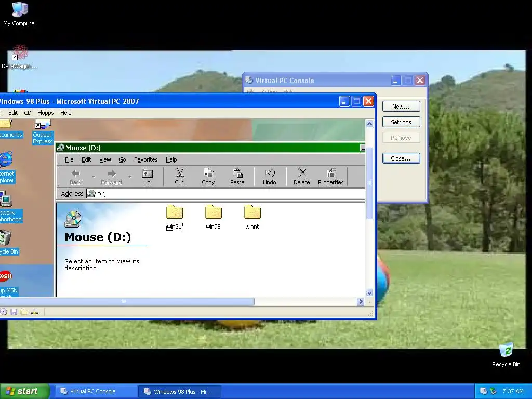Open Internet Explorer icon in Windows 98
The width and height of the screenshot is (532, 399).
7,168
